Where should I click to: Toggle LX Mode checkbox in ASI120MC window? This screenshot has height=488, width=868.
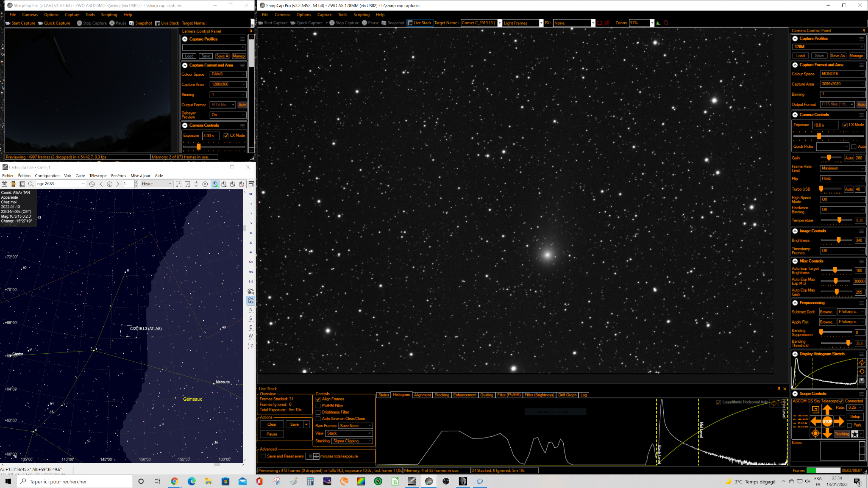point(226,136)
